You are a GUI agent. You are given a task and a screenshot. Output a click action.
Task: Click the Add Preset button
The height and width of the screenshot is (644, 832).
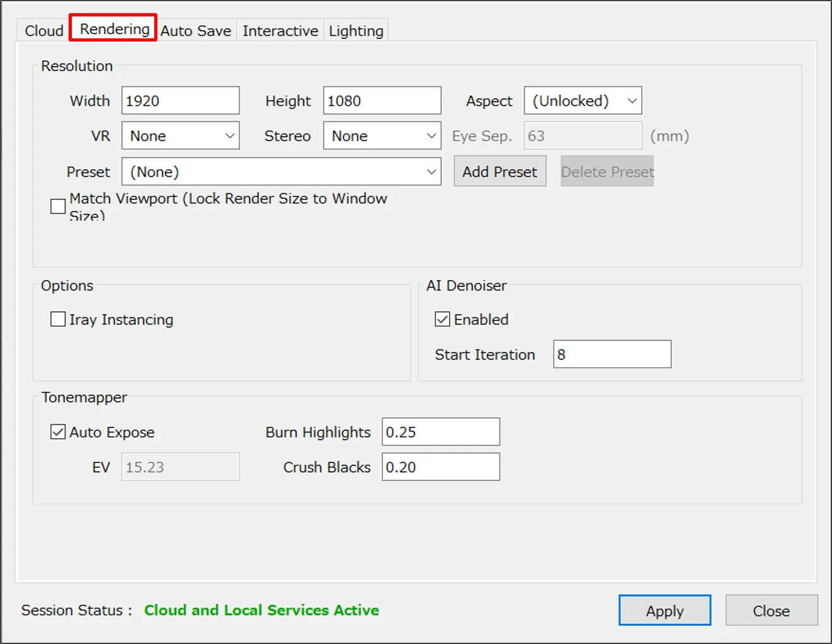500,172
